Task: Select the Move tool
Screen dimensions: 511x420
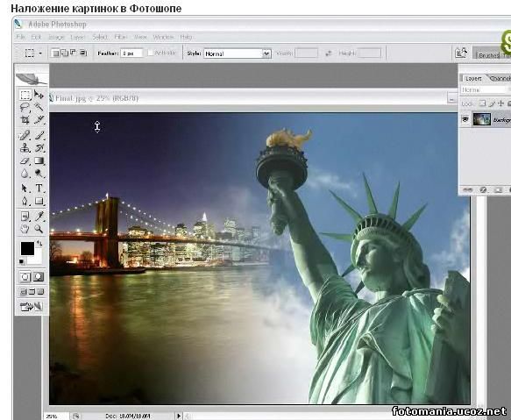Action: tap(39, 95)
